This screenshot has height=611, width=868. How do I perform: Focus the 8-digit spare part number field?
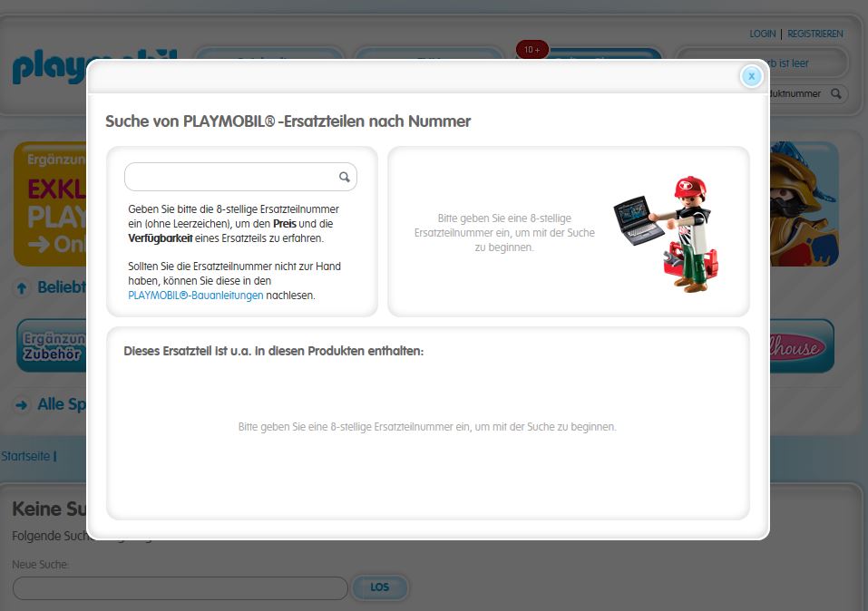(231, 178)
